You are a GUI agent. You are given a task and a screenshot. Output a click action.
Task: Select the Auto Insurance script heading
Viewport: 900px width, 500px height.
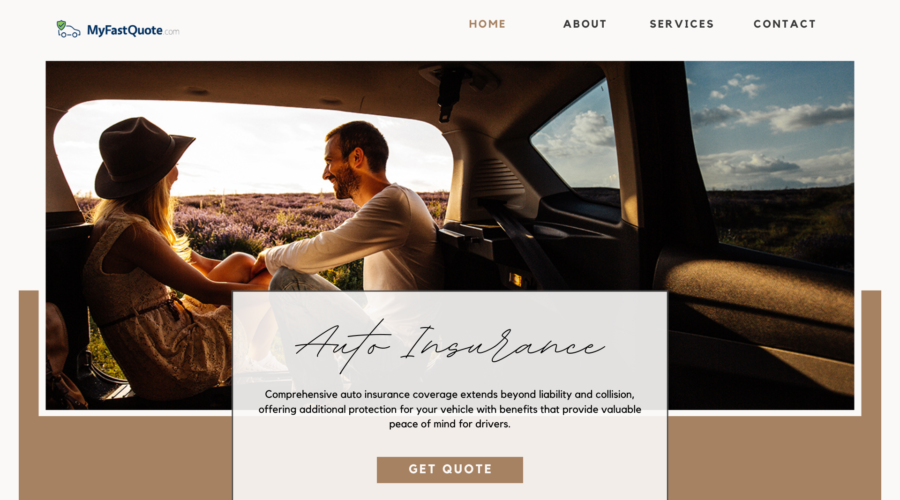(x=449, y=346)
